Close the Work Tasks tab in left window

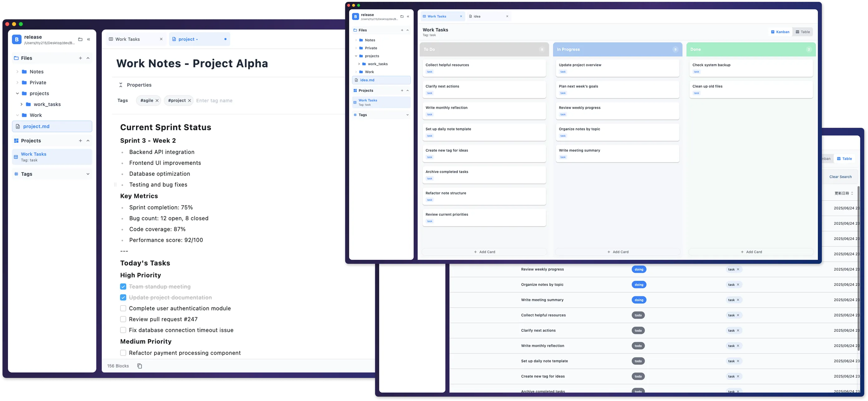coord(161,39)
